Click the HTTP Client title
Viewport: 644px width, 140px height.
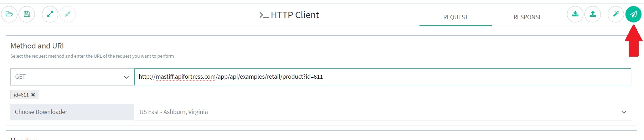point(289,15)
